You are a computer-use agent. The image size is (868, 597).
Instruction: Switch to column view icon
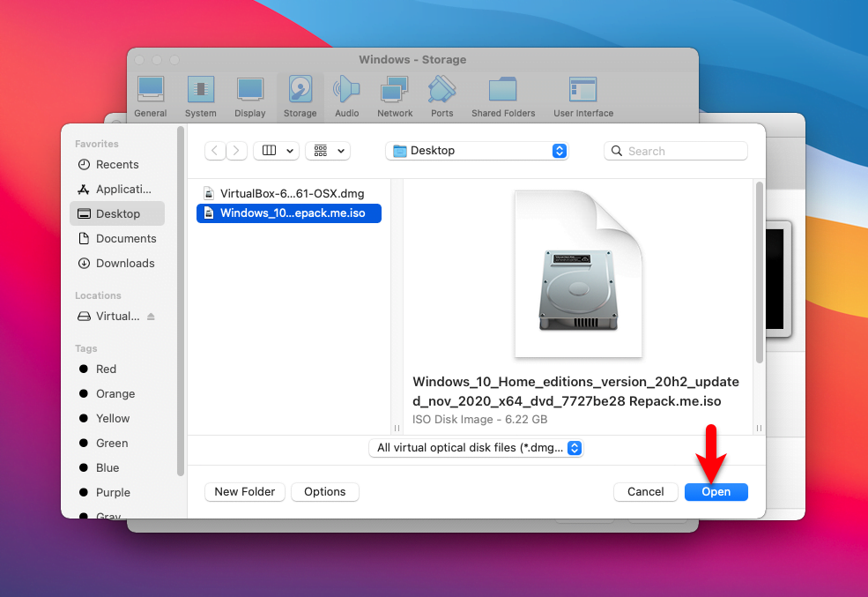tap(269, 151)
